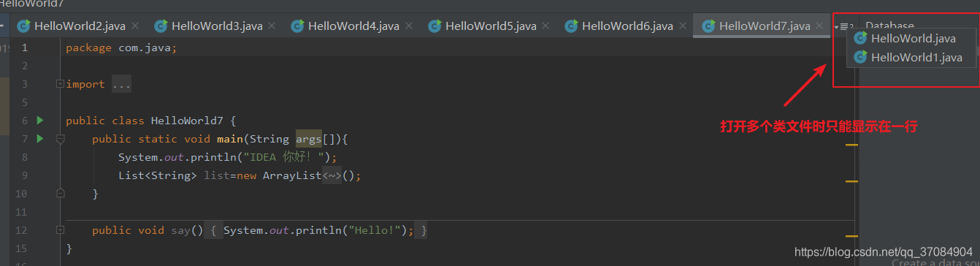Close the HelloWorld7.java tab
980x266 pixels.
pyautogui.click(x=819, y=26)
